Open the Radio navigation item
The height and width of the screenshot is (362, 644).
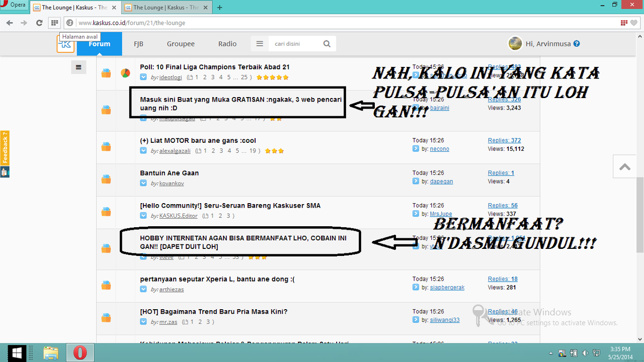pyautogui.click(x=227, y=44)
